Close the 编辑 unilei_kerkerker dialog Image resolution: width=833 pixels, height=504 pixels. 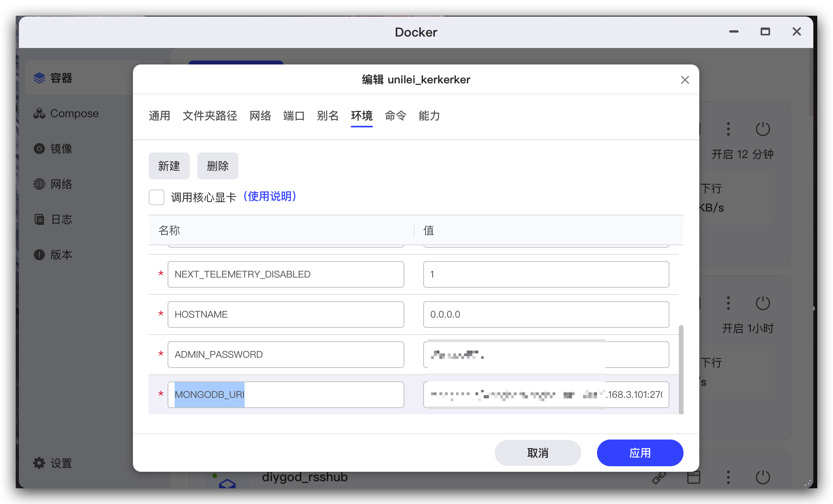point(685,80)
